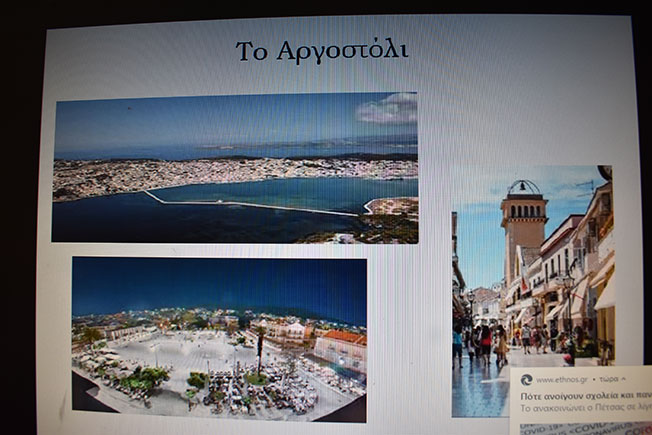Click the white cloud in the aerial photo

(x=388, y=108)
